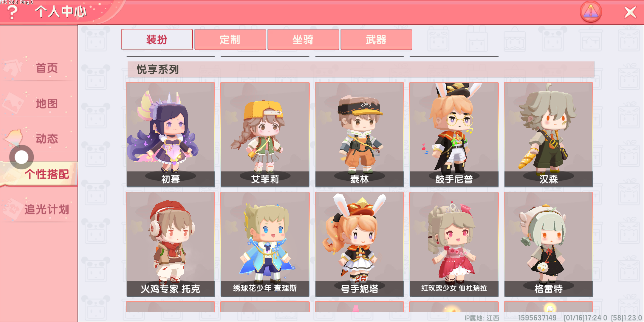644x322 pixels.
Task: Select the 艾菲莉 character skin
Action: (265, 135)
